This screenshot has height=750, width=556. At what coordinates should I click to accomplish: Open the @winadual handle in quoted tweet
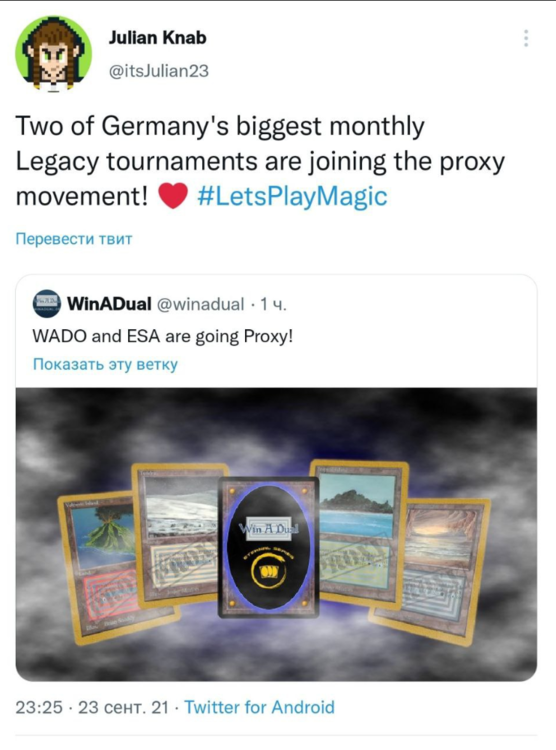pos(200,304)
